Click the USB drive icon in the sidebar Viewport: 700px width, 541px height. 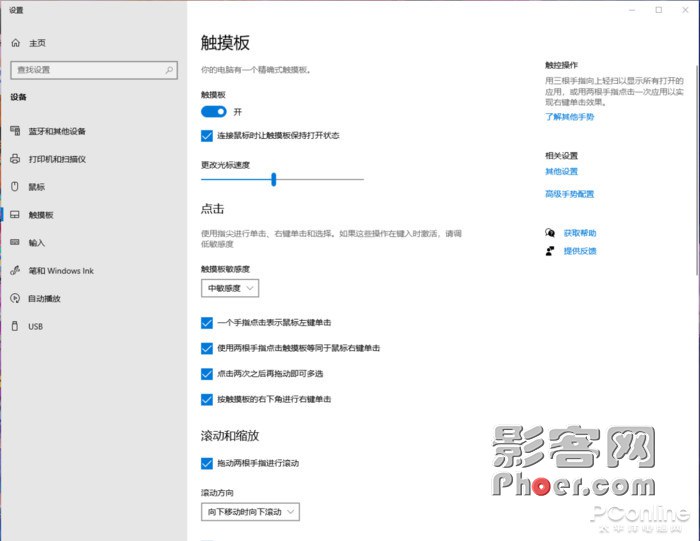tap(15, 326)
